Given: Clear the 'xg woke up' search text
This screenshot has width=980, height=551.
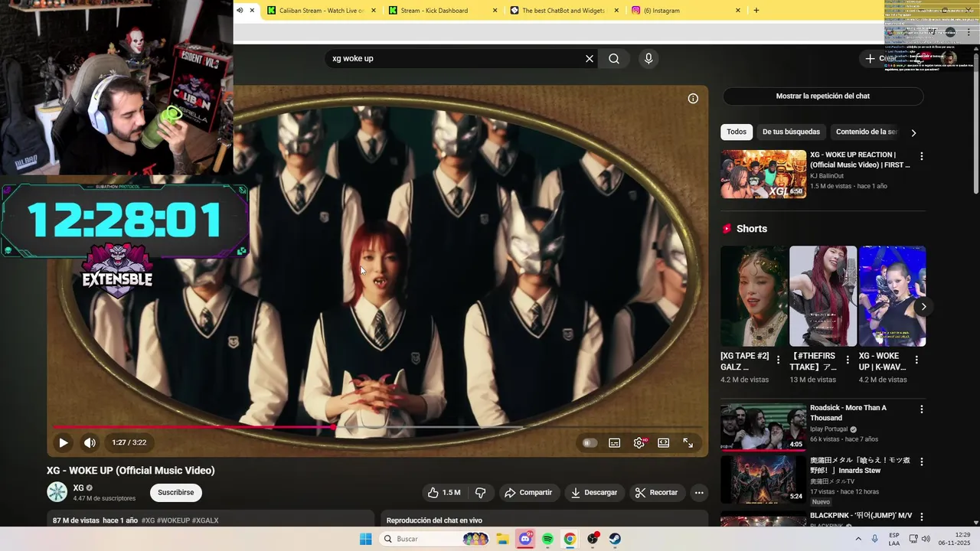Looking at the screenshot, I should [590, 59].
